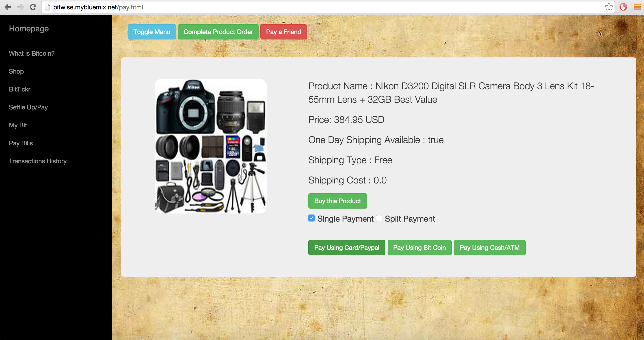Open Settle Up/Pay from sidebar

click(28, 107)
